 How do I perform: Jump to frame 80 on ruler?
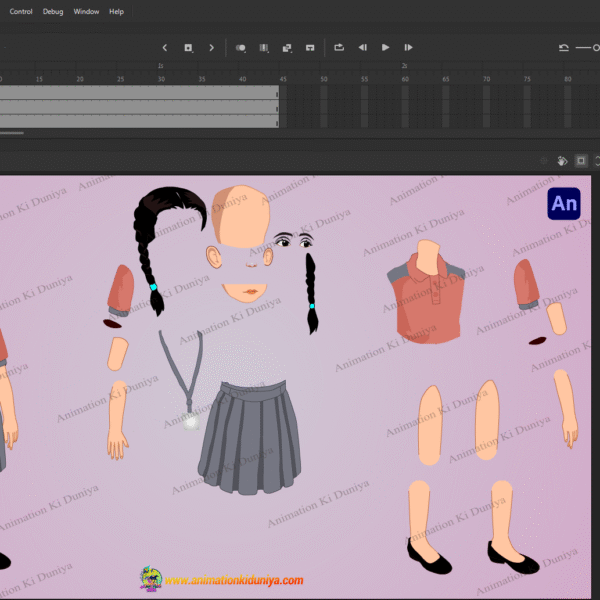(x=568, y=79)
